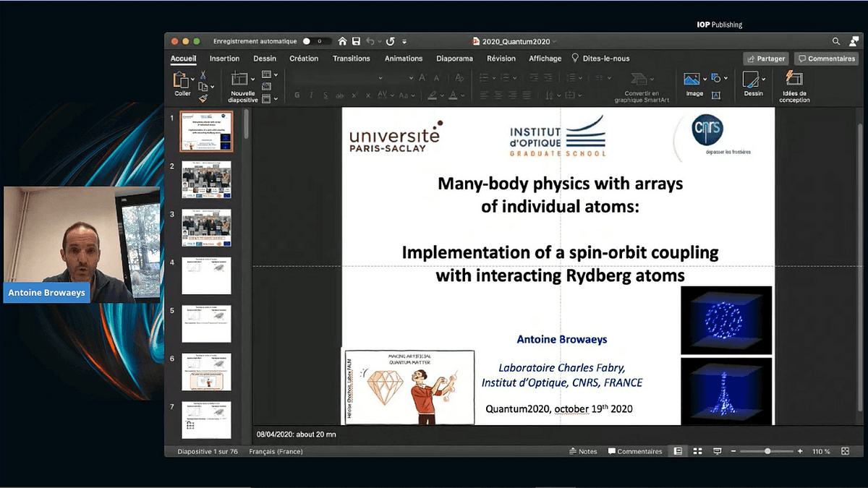Add a new slide via Nouvelle diapositive
Image resolution: width=868 pixels, height=488 pixels.
pyautogui.click(x=239, y=78)
